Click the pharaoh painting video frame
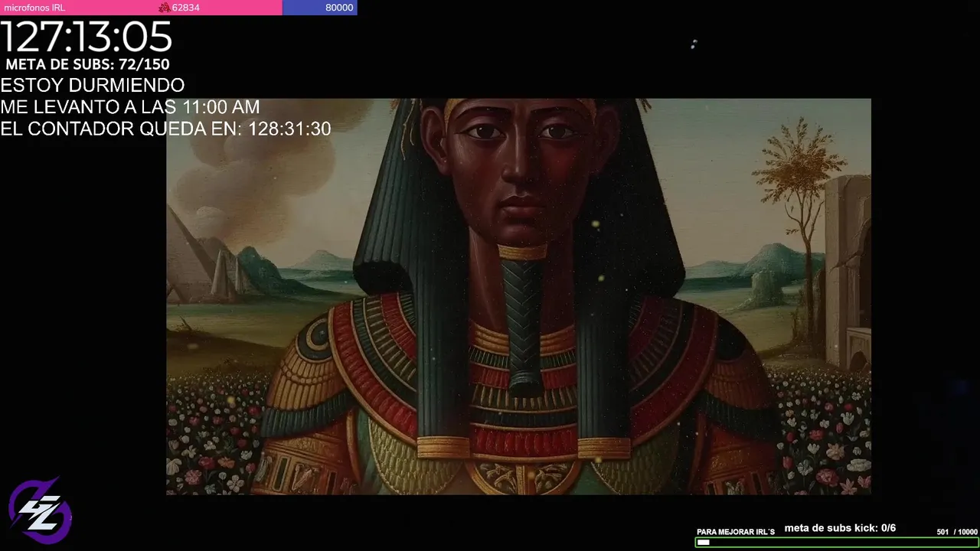980x551 pixels. coord(518,296)
